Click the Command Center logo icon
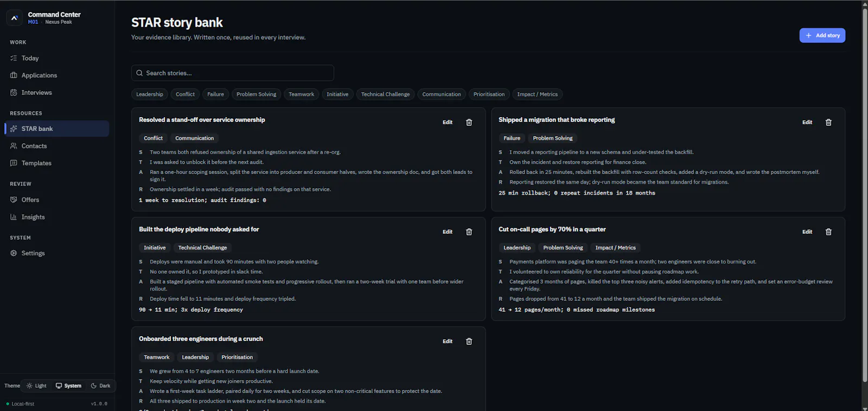This screenshot has width=868, height=411. (x=15, y=18)
